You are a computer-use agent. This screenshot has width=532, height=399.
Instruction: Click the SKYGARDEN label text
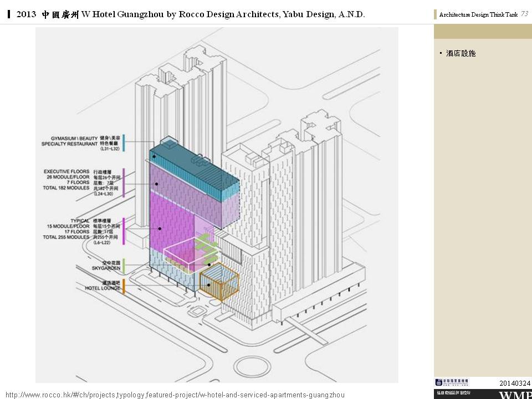pyautogui.click(x=106, y=268)
